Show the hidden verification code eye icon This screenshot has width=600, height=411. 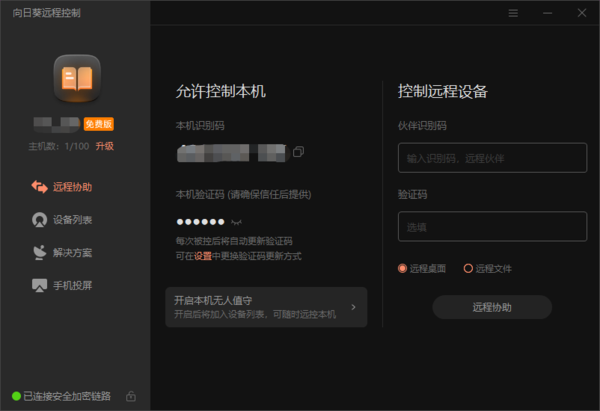pyautogui.click(x=236, y=222)
